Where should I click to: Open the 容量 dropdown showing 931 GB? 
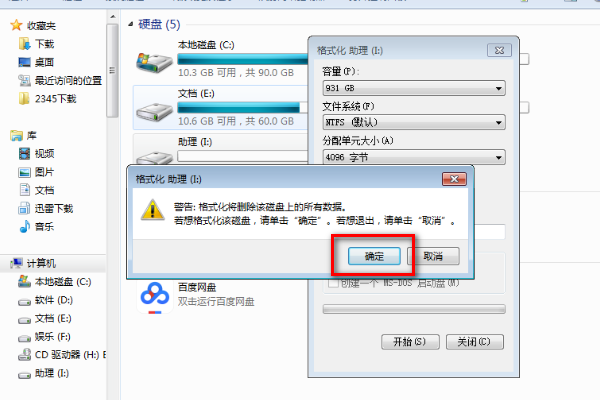click(414, 88)
